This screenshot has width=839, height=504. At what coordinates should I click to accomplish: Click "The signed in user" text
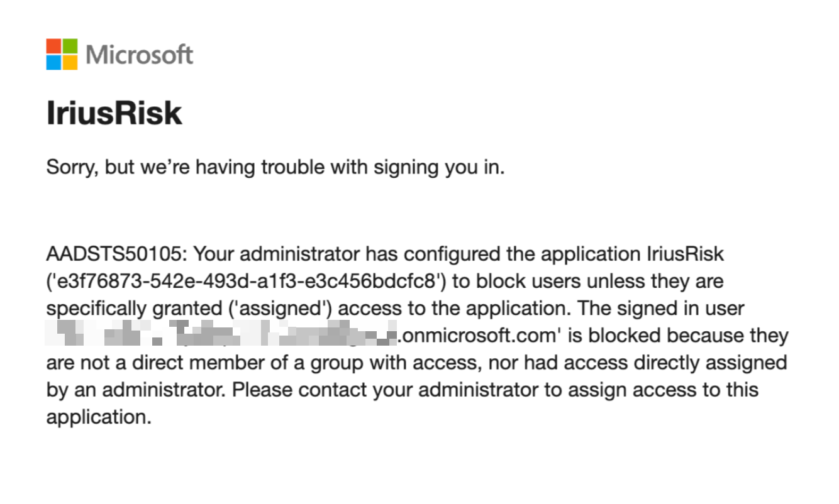(660, 309)
